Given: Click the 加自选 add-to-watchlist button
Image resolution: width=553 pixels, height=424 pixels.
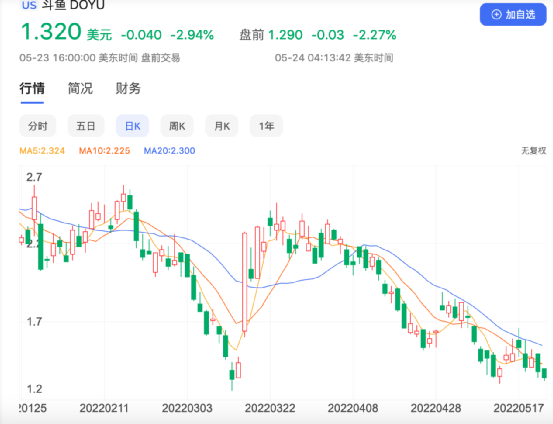Looking at the screenshot, I should [x=513, y=14].
